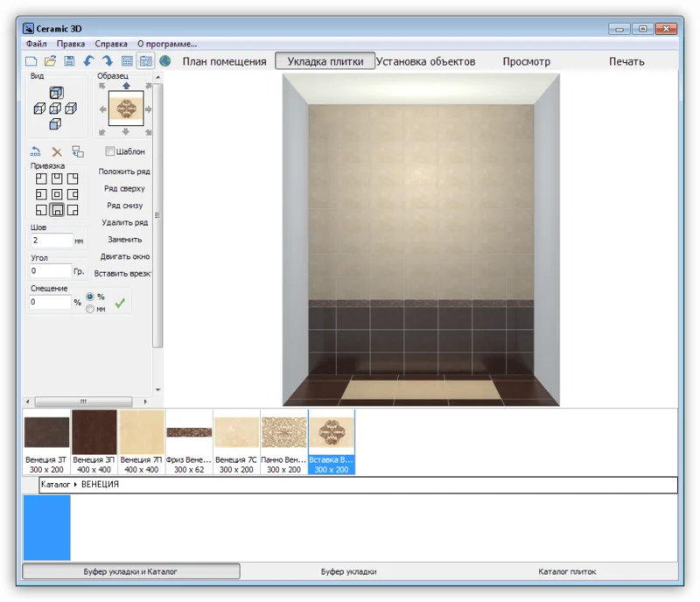Click the Ряд снизу button
The height and width of the screenshot is (602, 700).
(124, 206)
